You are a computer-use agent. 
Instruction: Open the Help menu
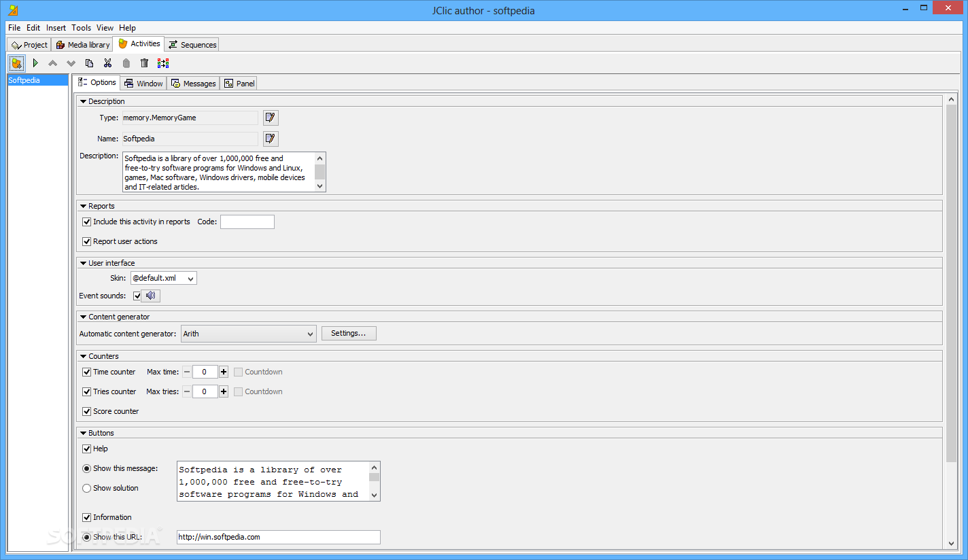pos(127,28)
